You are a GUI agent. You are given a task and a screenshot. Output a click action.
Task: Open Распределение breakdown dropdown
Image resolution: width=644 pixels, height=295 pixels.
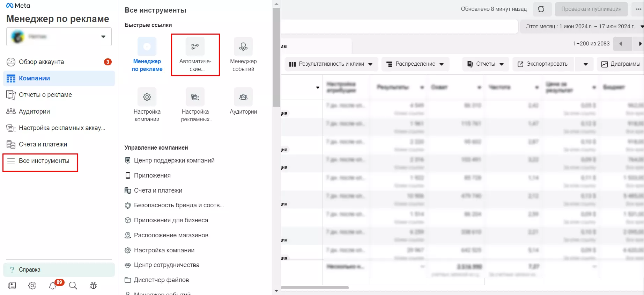coord(415,64)
